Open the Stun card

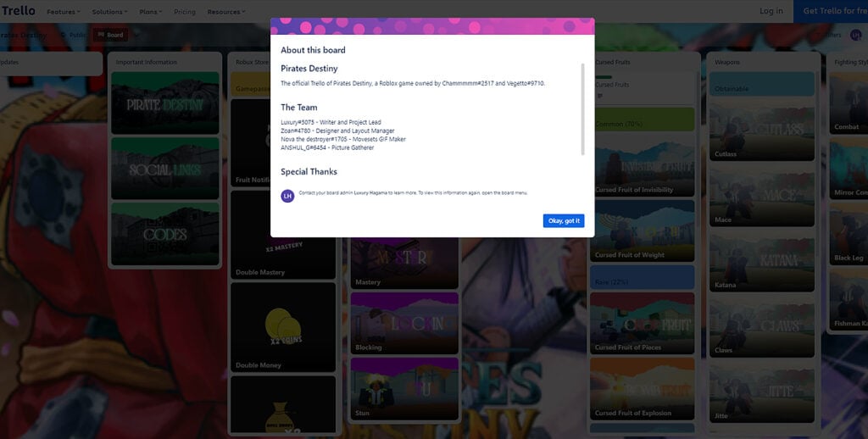point(404,389)
